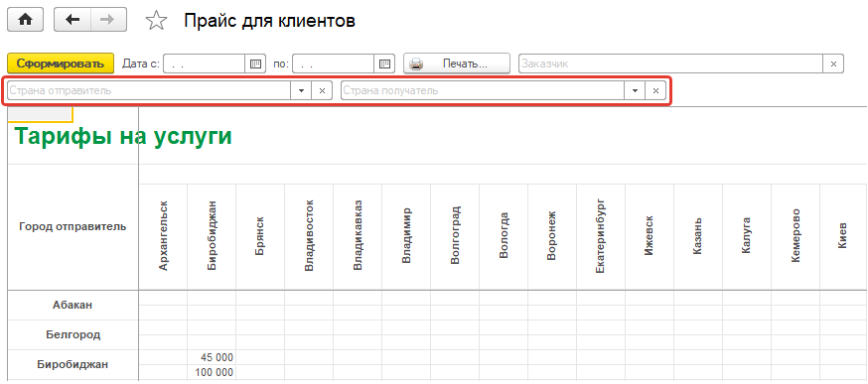
Task: Select the Город отправитель header cell
Action: click(x=72, y=227)
